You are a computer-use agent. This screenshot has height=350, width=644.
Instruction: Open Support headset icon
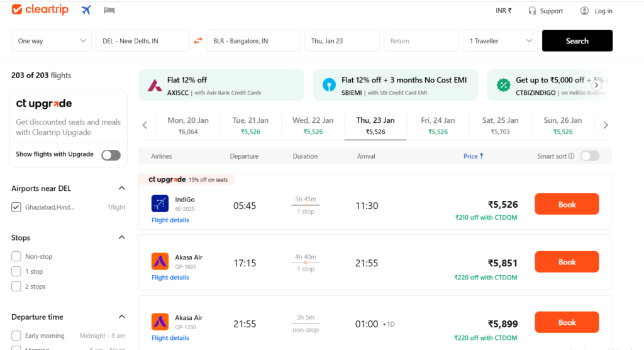(532, 11)
